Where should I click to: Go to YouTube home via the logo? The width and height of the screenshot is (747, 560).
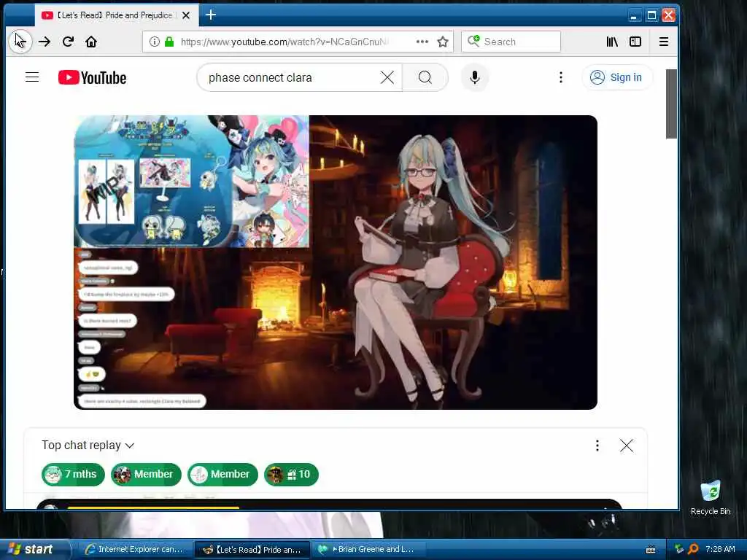pos(93,77)
